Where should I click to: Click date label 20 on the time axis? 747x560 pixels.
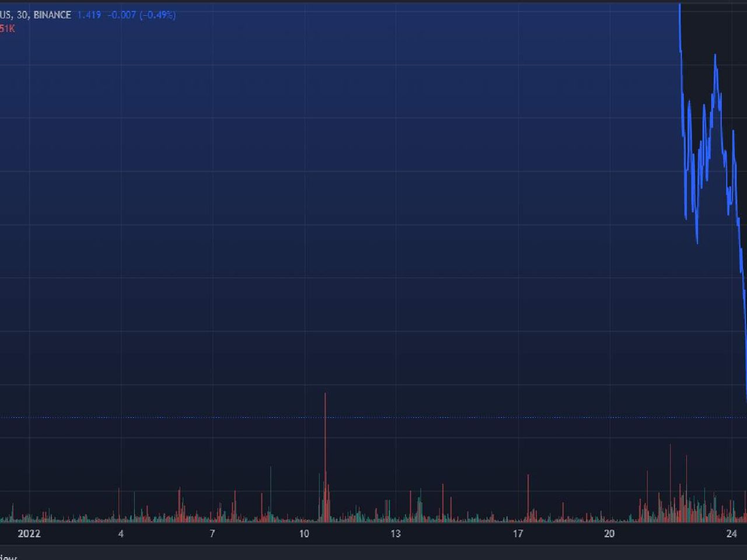[609, 533]
